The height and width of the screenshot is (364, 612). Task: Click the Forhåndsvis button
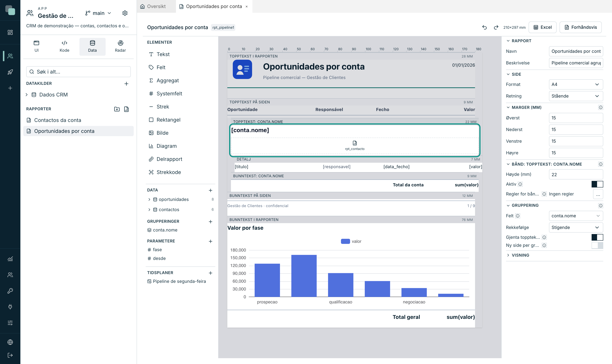(x=580, y=27)
